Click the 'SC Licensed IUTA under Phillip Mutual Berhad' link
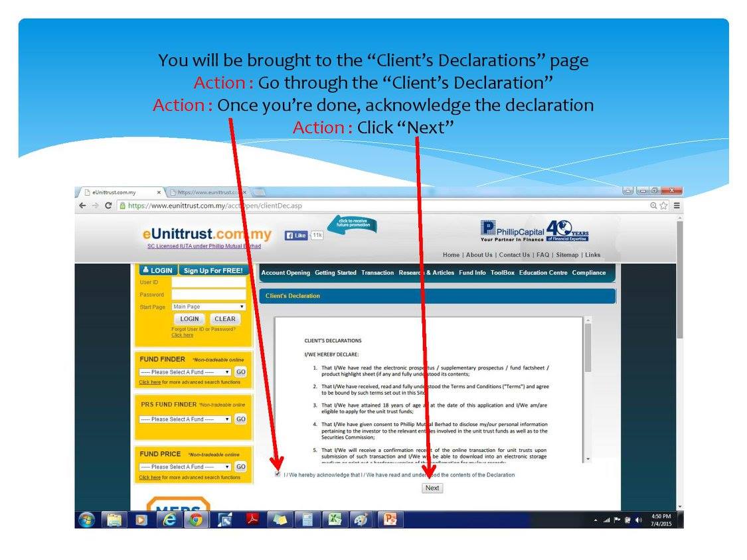747x560 pixels. tap(204, 246)
